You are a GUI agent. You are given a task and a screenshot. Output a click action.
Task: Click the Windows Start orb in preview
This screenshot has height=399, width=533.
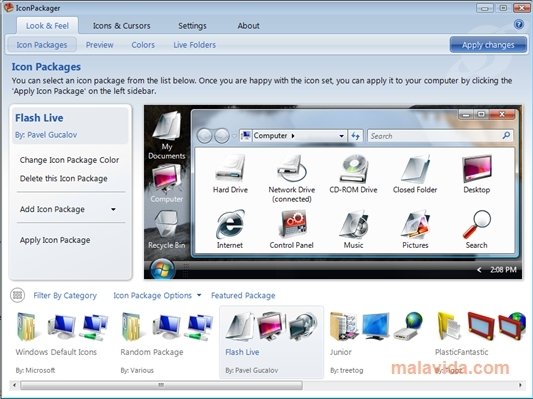coord(162,270)
